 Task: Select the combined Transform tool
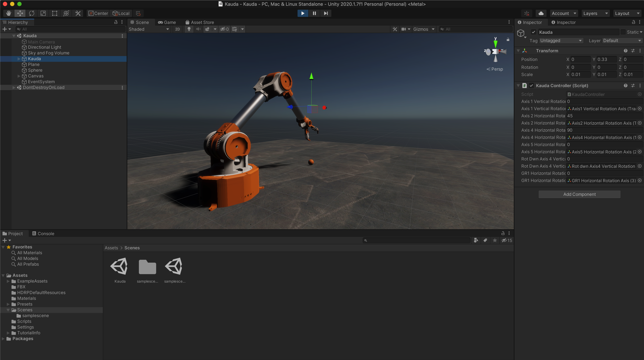(x=66, y=13)
